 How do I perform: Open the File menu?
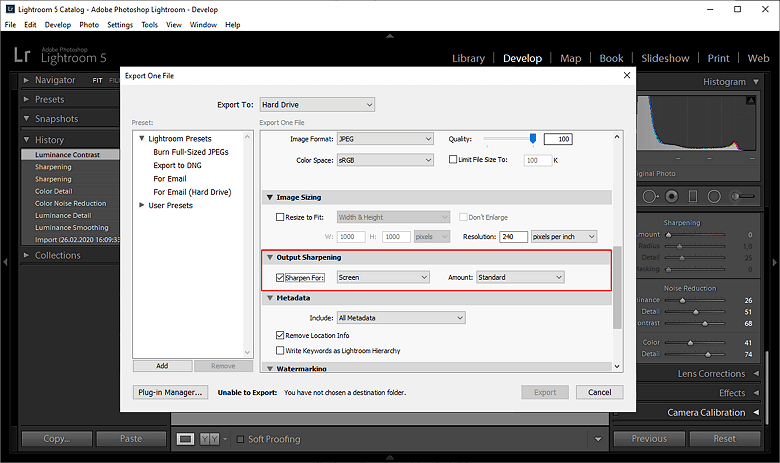10,24
